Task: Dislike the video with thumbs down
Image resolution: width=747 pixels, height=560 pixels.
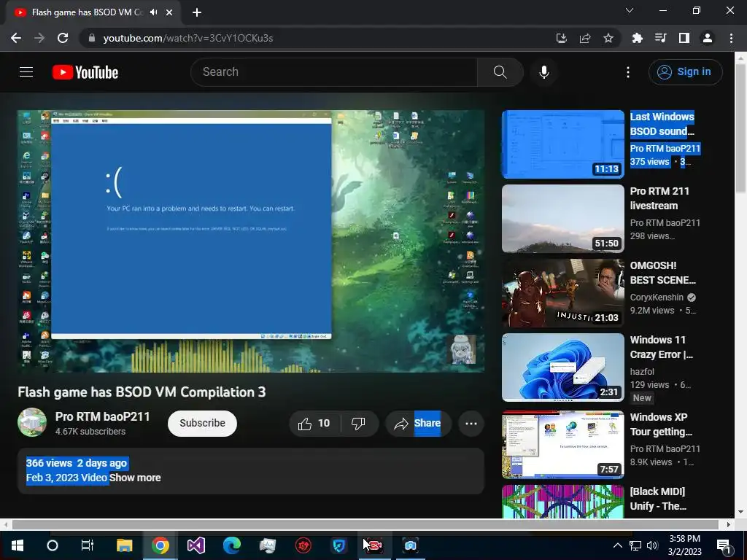Action: point(358,424)
